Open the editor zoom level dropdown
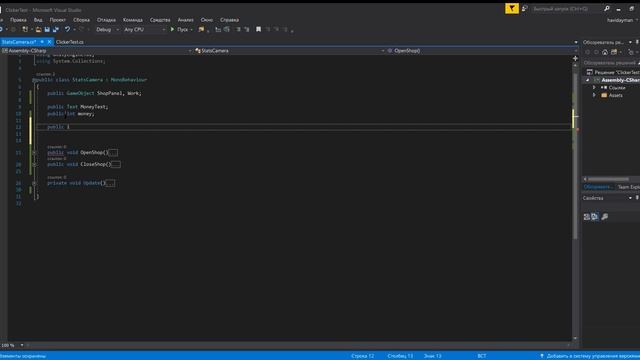The height and width of the screenshot is (360, 640). [22, 345]
